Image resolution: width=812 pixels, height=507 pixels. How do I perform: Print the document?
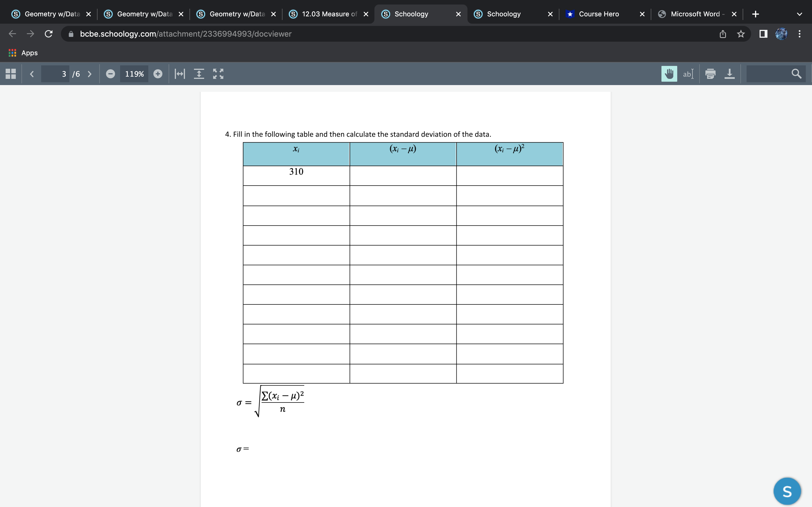710,74
